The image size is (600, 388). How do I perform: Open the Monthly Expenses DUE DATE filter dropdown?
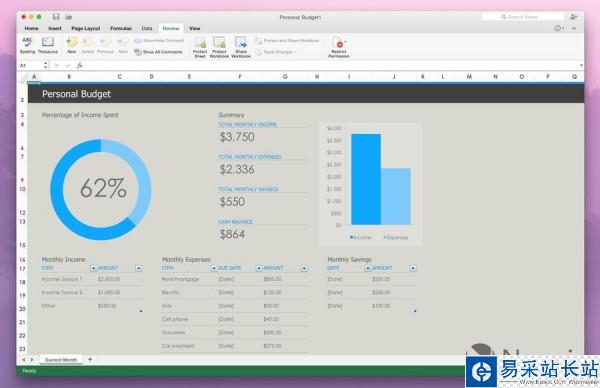(259, 268)
